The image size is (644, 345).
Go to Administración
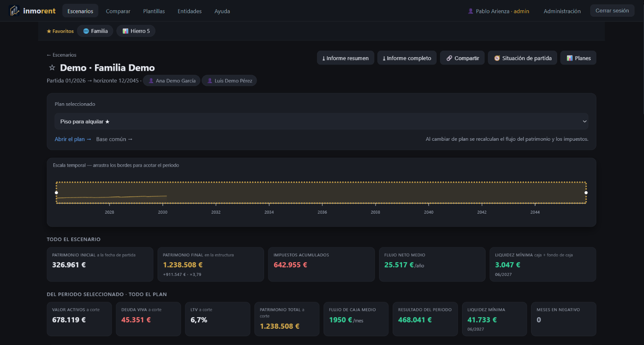pos(562,11)
